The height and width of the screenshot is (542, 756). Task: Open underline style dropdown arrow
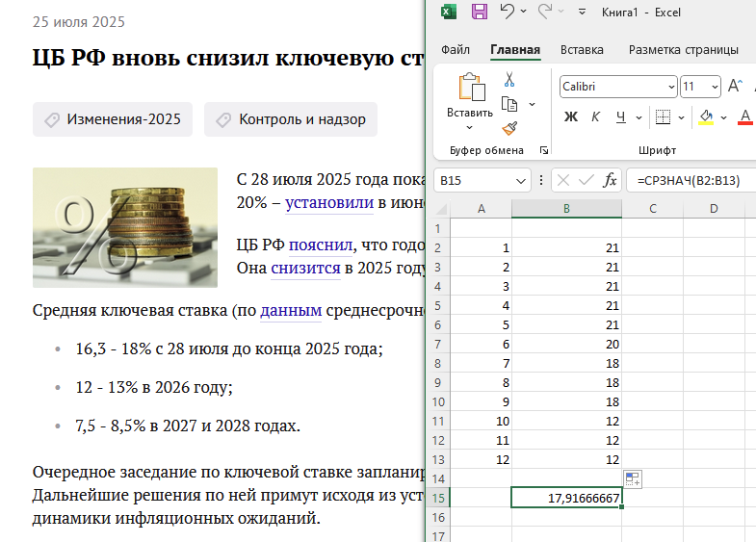pos(639,117)
